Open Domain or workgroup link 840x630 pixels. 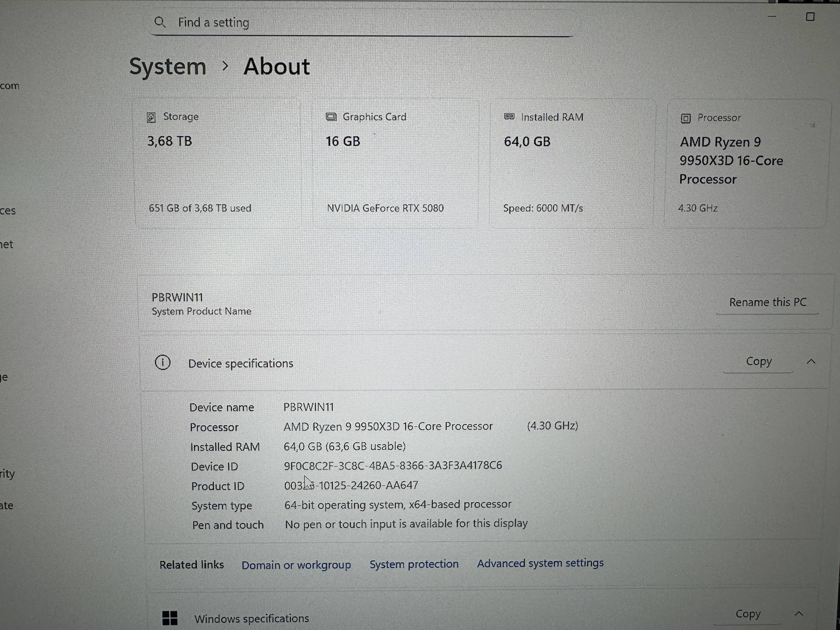click(x=296, y=565)
